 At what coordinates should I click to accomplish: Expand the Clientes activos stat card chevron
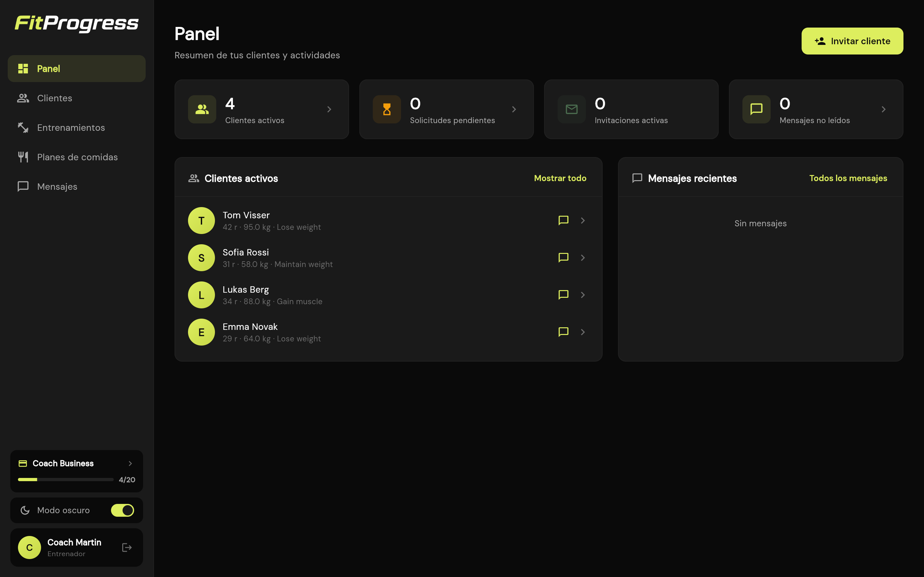click(329, 110)
